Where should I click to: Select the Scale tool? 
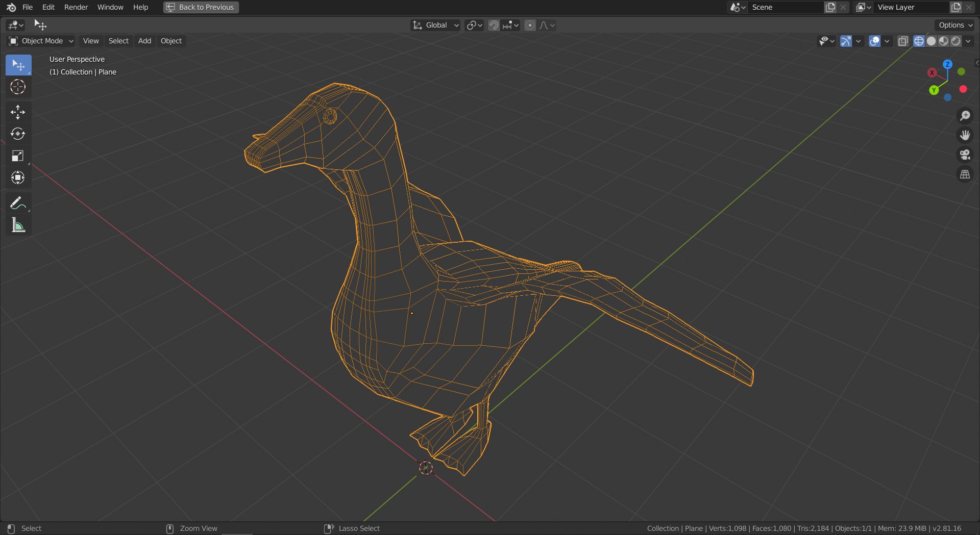pyautogui.click(x=18, y=156)
